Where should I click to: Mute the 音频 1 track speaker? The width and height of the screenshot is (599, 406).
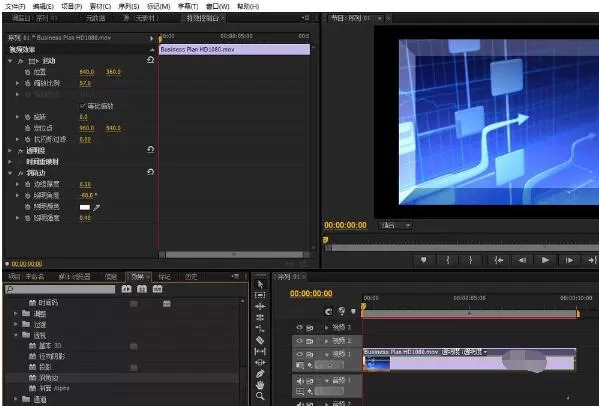click(300, 381)
